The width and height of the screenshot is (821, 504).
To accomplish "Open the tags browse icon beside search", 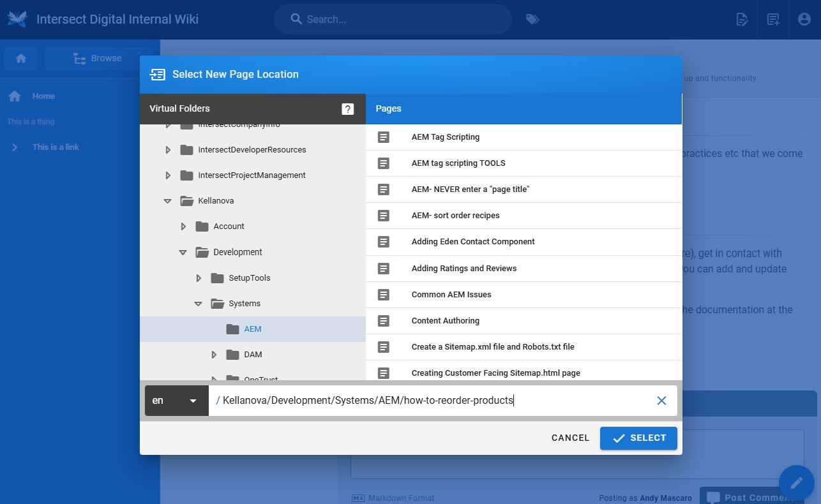I will click(x=532, y=19).
